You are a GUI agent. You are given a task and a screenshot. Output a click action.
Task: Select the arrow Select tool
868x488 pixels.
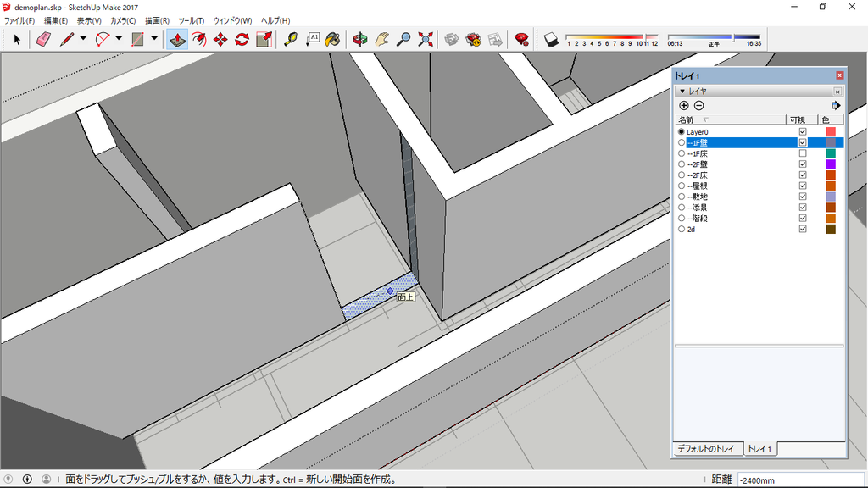17,39
